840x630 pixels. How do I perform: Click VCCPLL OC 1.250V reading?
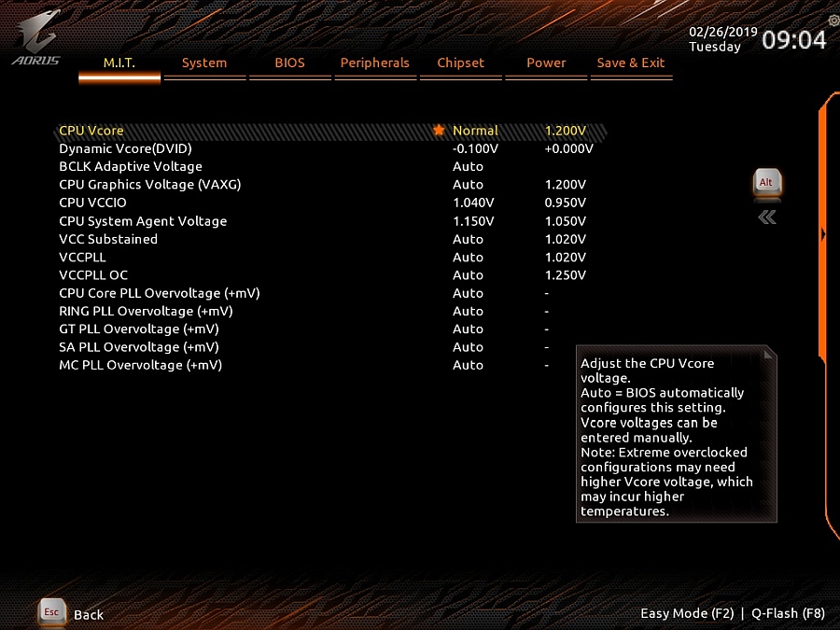pos(566,275)
